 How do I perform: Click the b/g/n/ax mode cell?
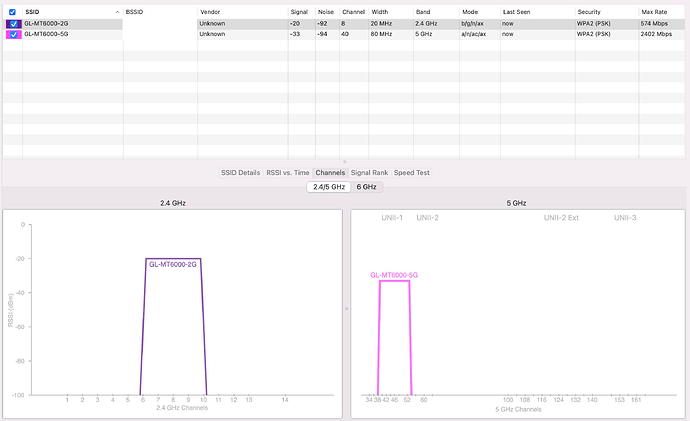[x=472, y=24]
